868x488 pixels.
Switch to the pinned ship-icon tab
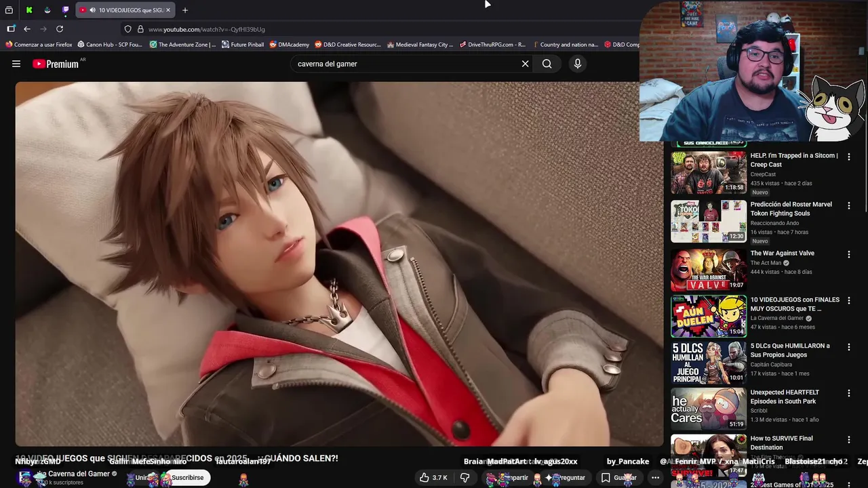pyautogui.click(x=47, y=10)
